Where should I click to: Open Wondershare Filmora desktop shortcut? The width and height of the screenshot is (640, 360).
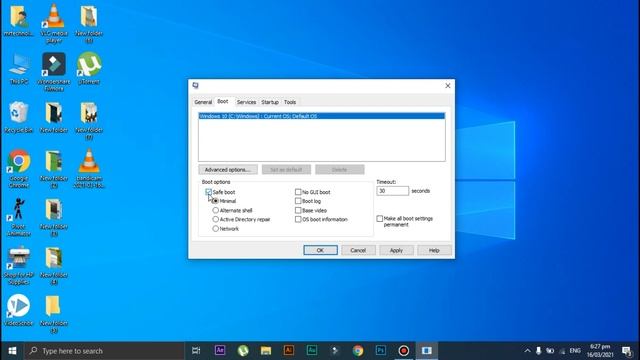pyautogui.click(x=53, y=71)
